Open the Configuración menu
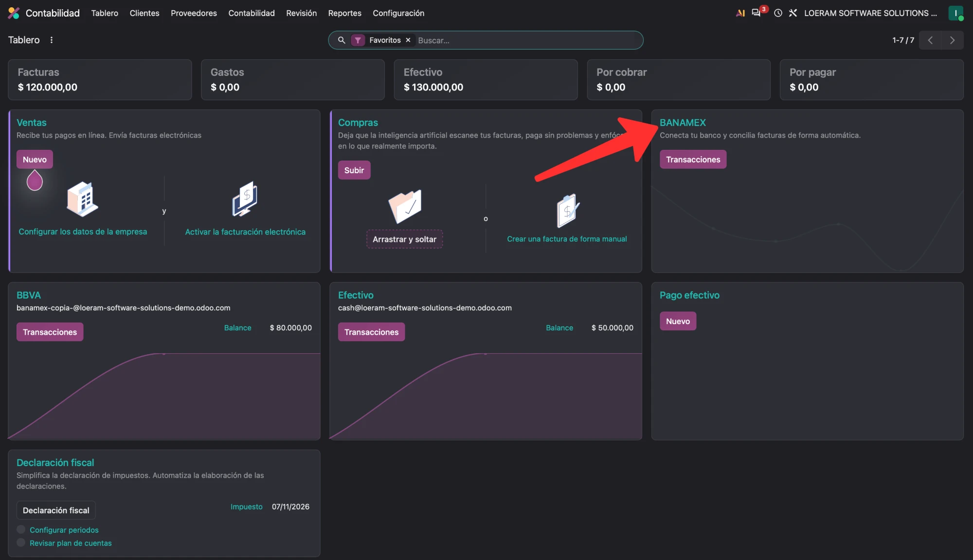The width and height of the screenshot is (973, 560). click(398, 13)
